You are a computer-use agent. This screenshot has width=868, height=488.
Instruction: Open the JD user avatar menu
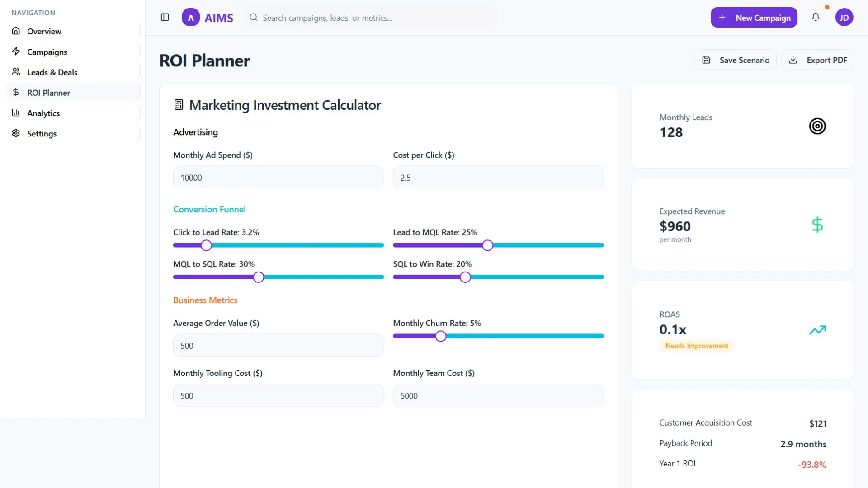click(844, 18)
